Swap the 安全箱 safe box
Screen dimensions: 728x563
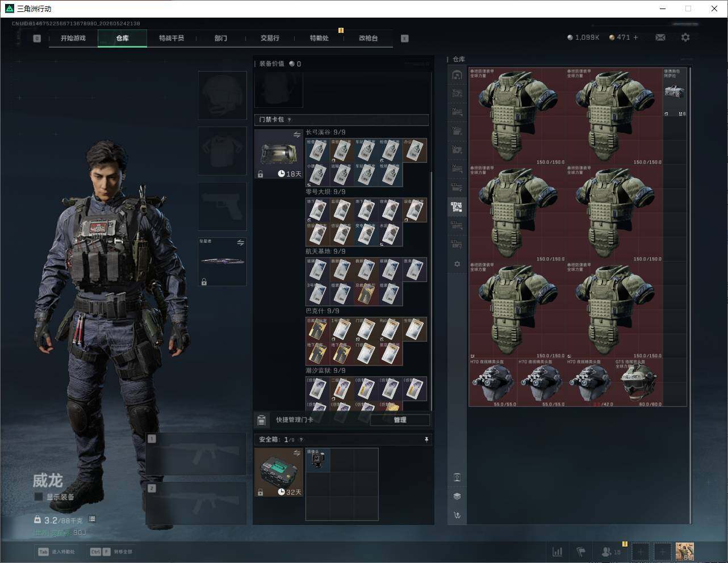click(296, 453)
